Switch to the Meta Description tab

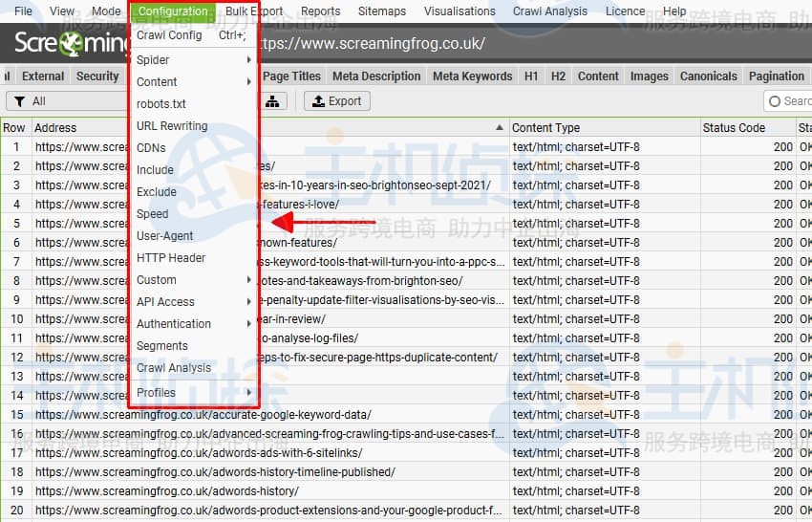(x=376, y=76)
